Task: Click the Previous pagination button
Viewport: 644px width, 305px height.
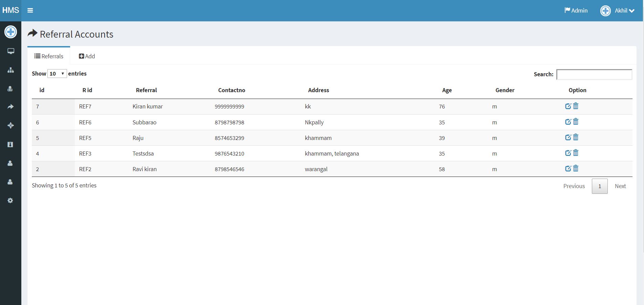Action: (574, 186)
